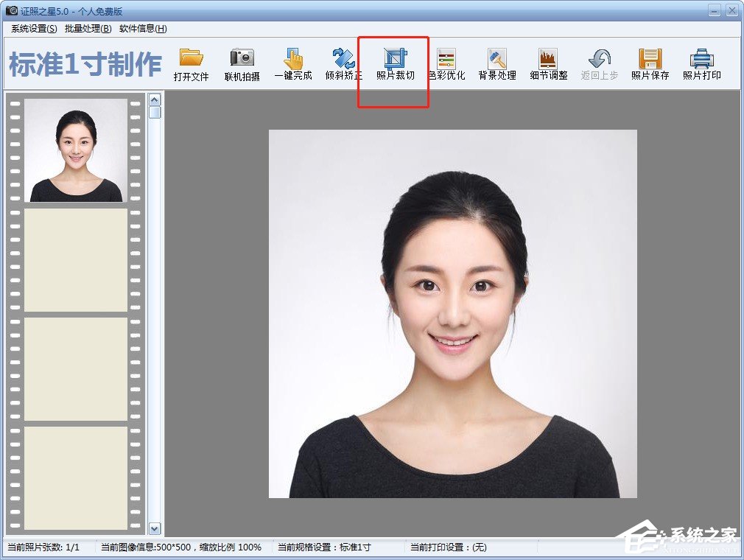Open the tilt correction (倾斜矫正) tool
Screen dimensions: 744x560
[x=343, y=59]
